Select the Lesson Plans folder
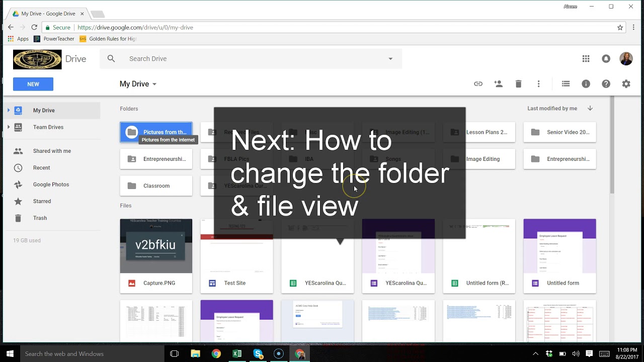 (479, 132)
